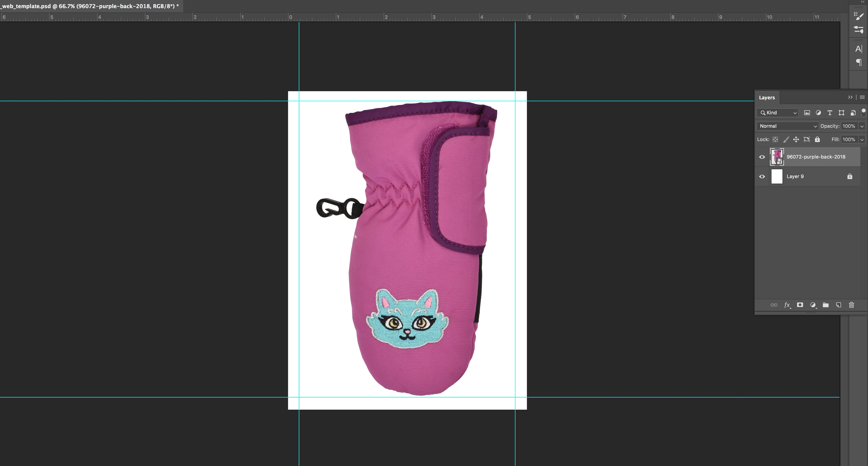Open the Character panel icon

858,49
